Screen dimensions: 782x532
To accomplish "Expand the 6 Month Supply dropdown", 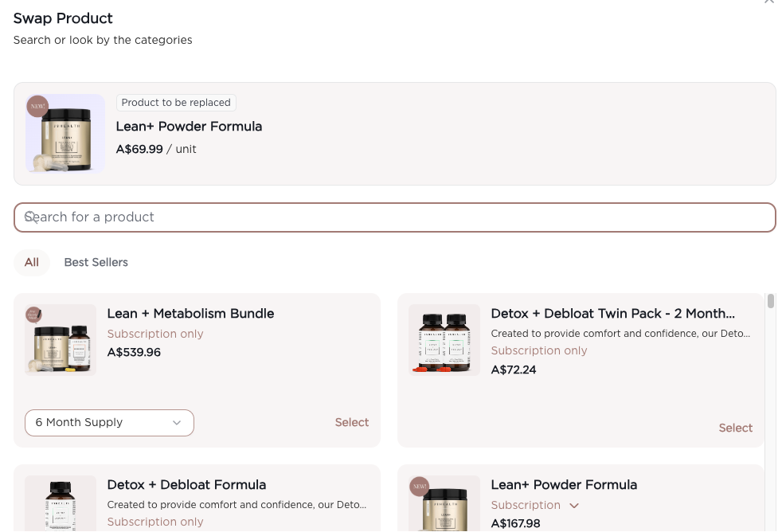I will coord(109,423).
